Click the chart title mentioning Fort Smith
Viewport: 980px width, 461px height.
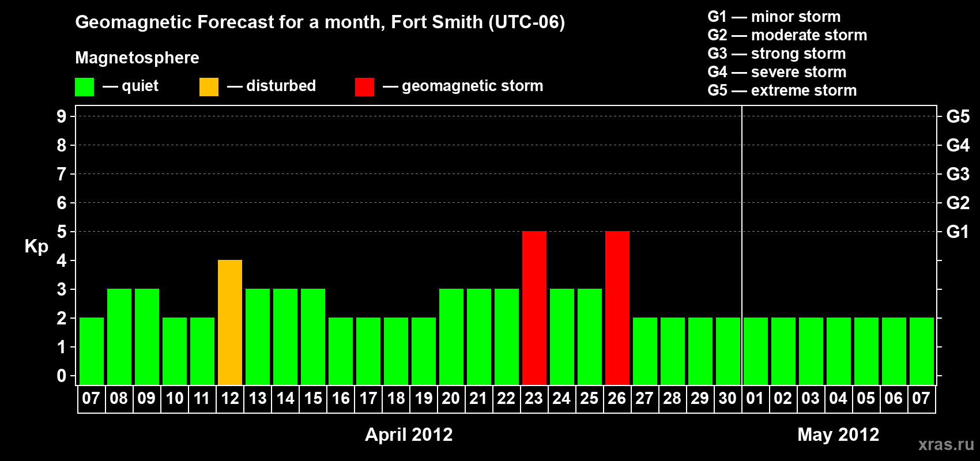(320, 22)
